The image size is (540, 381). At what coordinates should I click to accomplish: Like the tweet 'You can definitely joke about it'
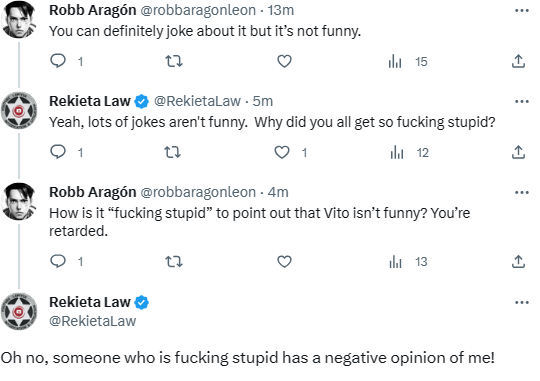pos(284,61)
